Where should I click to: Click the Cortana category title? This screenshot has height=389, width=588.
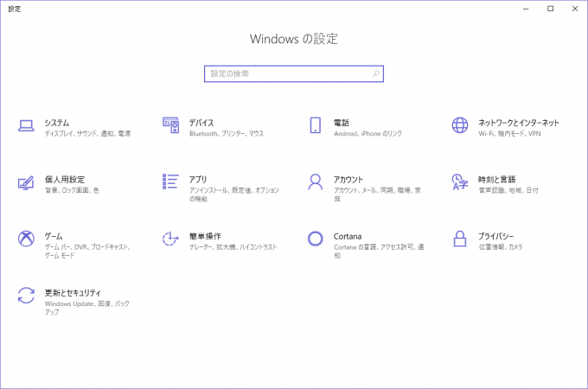348,237
